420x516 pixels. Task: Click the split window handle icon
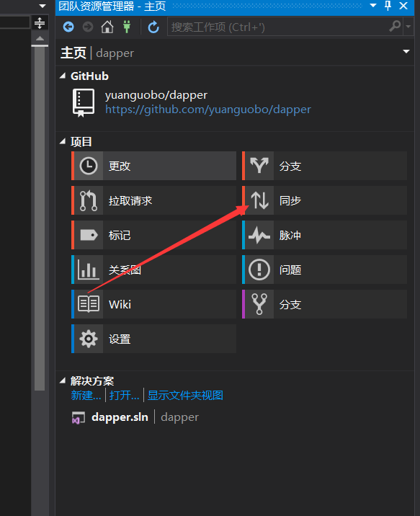pos(40,23)
